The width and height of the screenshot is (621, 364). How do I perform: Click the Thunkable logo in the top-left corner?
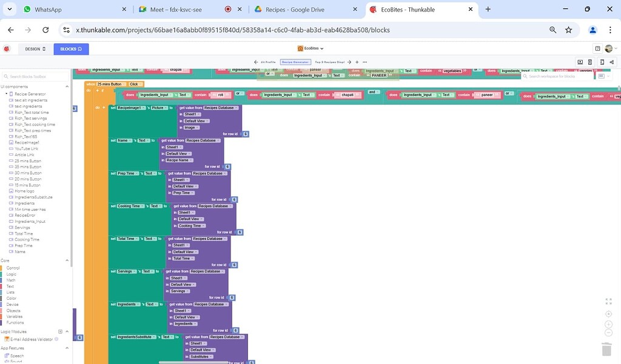7,48
